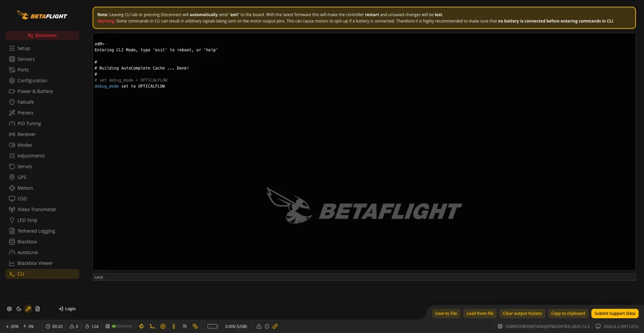Click the gyro sensor status icon
This screenshot has height=333, width=644.
[142, 326]
